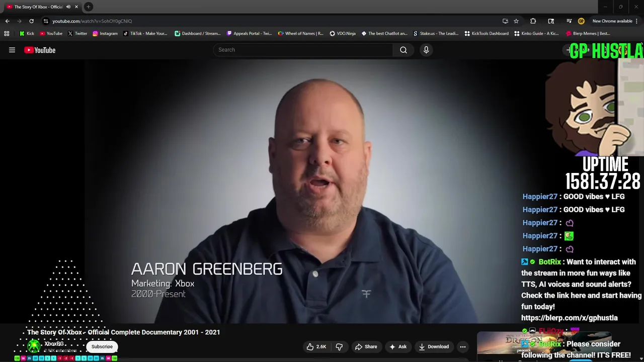This screenshot has width=644, height=362.
Task: Open the bookmarks apps grid icon
Action: pyautogui.click(x=7, y=34)
